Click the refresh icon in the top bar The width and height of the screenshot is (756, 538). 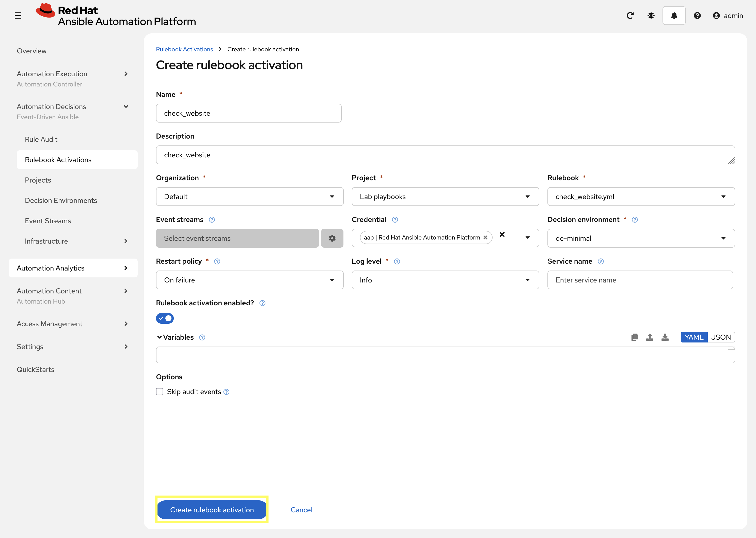[x=630, y=15]
